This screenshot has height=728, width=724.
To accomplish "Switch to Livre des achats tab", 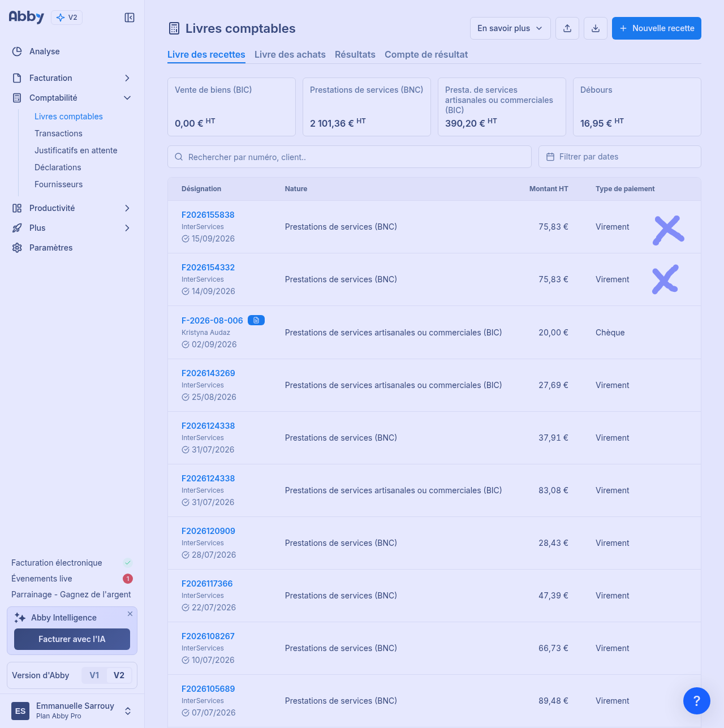I will point(290,54).
